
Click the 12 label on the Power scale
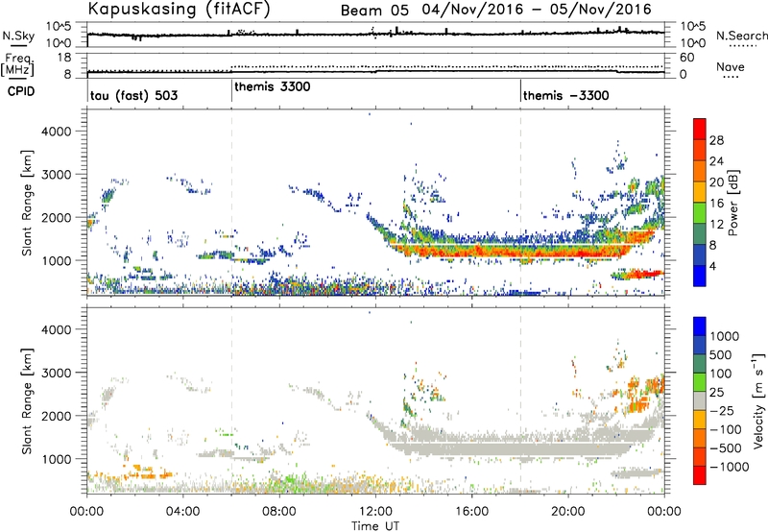coord(716,225)
